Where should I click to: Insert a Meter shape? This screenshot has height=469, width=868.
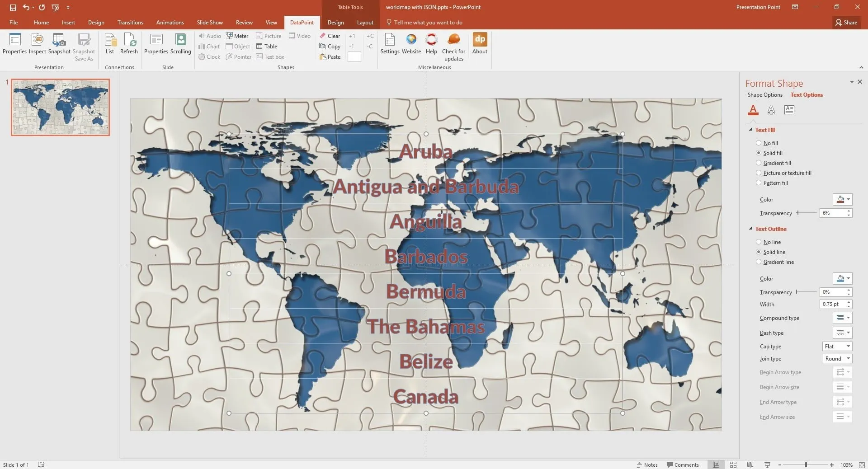pyautogui.click(x=237, y=36)
